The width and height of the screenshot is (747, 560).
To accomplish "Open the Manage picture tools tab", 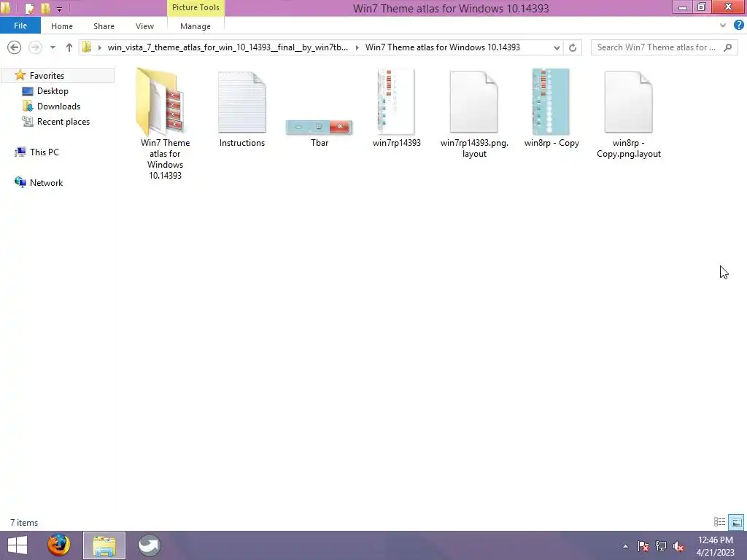I will [x=196, y=26].
